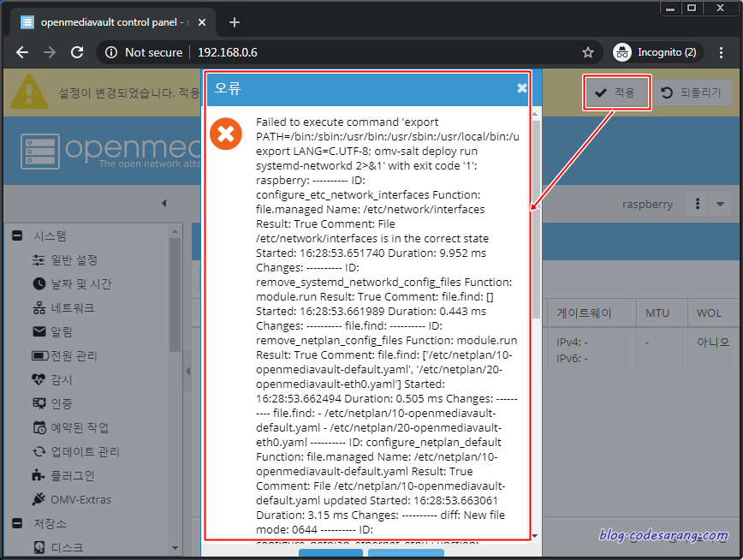This screenshot has width=743, height=560.
Task: Open 전원 관리 power management
Action: click(x=74, y=355)
